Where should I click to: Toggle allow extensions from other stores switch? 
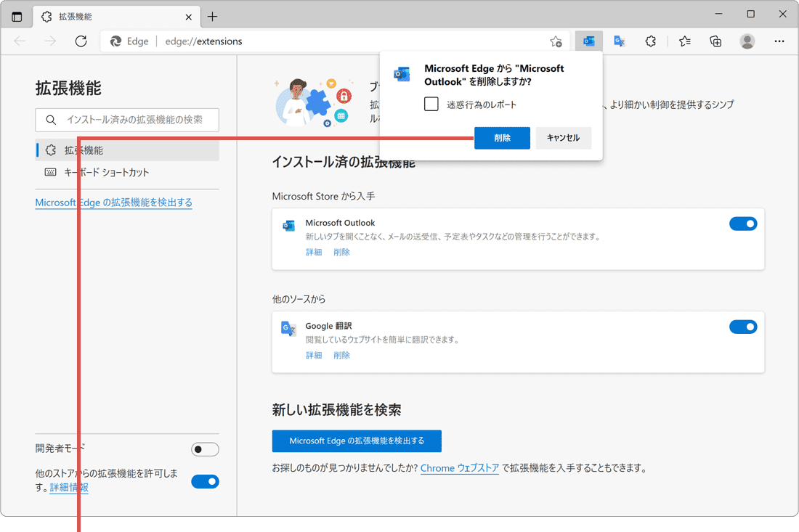206,482
